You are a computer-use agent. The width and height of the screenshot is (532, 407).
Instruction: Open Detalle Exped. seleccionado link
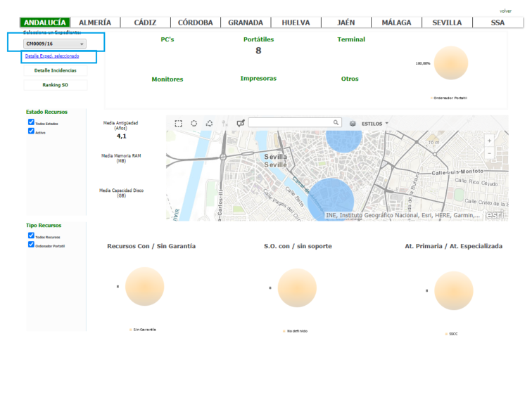pos(52,56)
